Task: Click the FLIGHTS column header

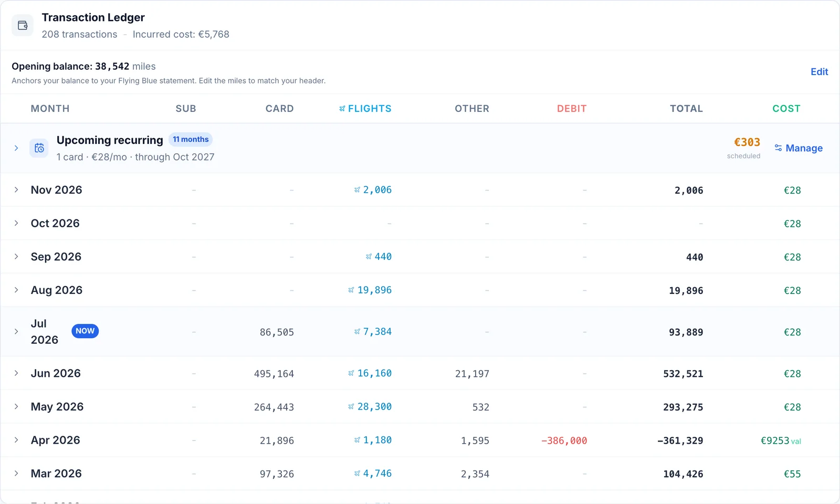Action: (365, 109)
